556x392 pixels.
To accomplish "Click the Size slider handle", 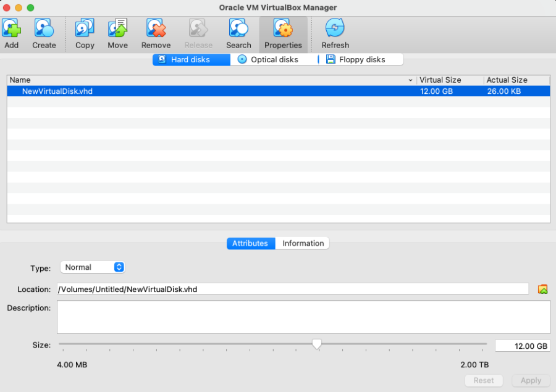I will (317, 344).
